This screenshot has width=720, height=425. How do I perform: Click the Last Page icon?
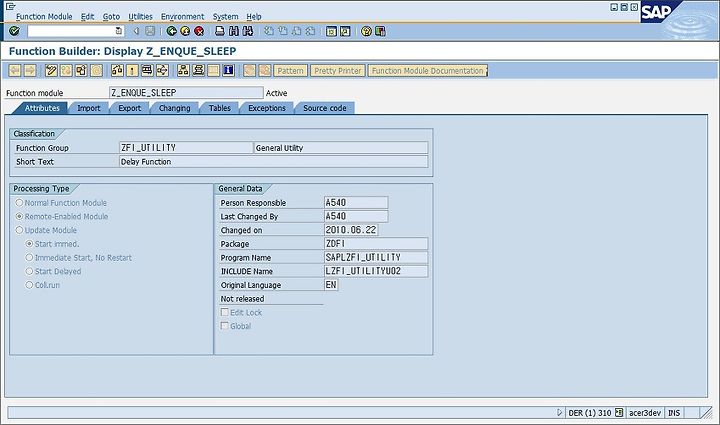coord(311,31)
